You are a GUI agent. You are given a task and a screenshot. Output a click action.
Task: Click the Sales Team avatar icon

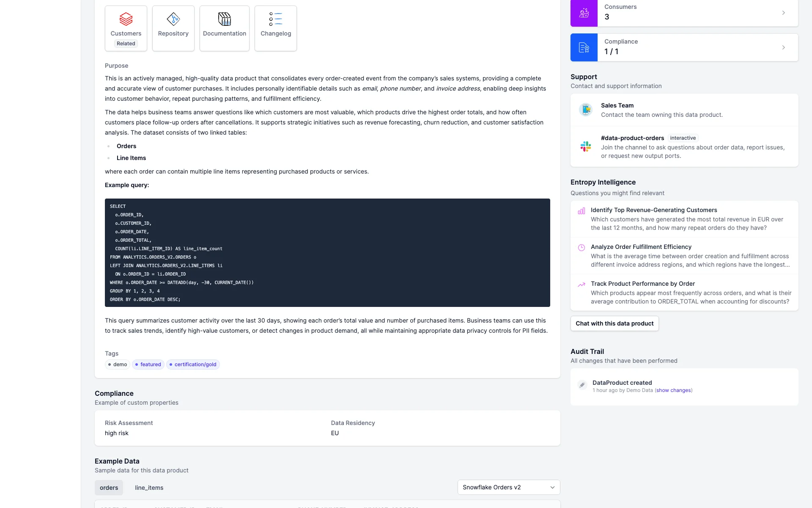coord(586,110)
